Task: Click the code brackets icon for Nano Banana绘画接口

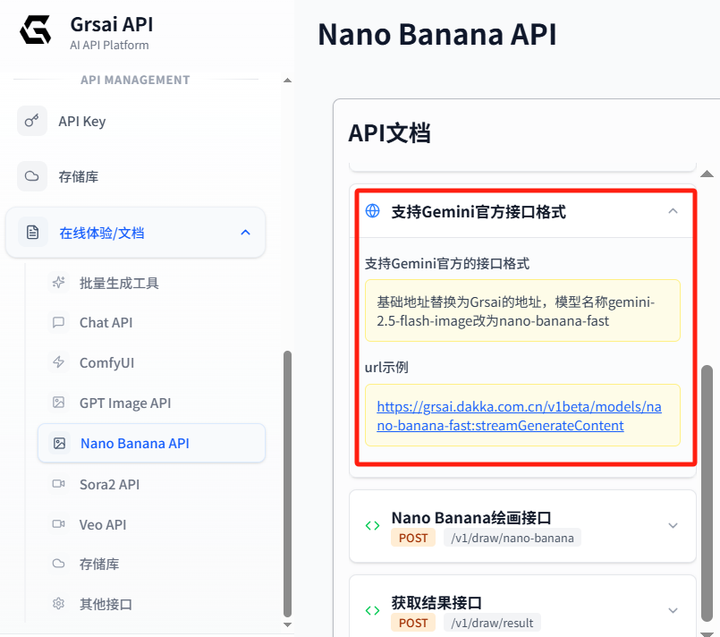Action: [x=372, y=525]
